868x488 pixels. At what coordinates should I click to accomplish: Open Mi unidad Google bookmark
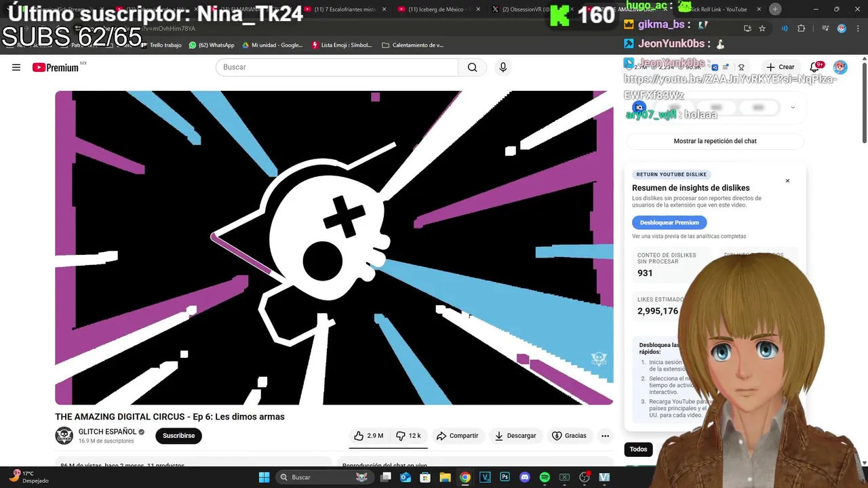[273, 45]
